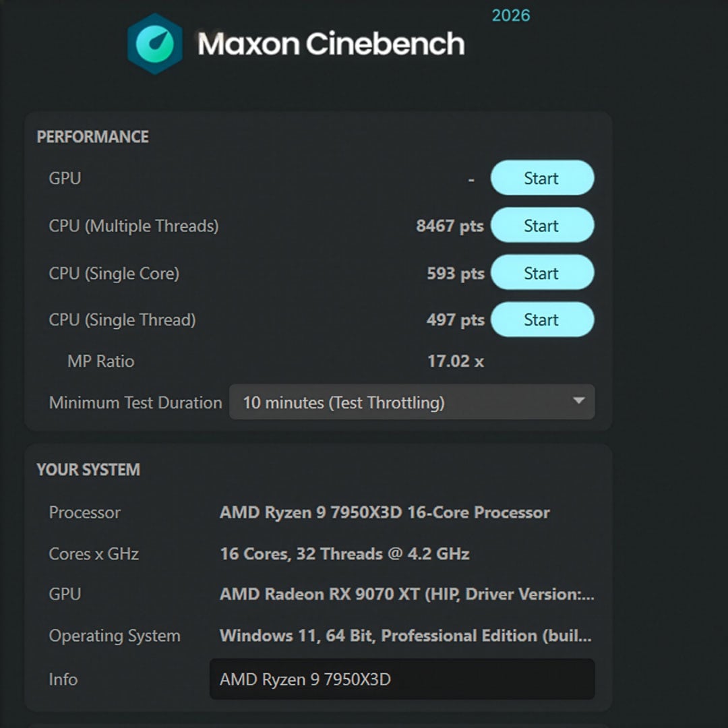Click the 2026 version label
The width and height of the screenshot is (728, 728).
tap(512, 15)
